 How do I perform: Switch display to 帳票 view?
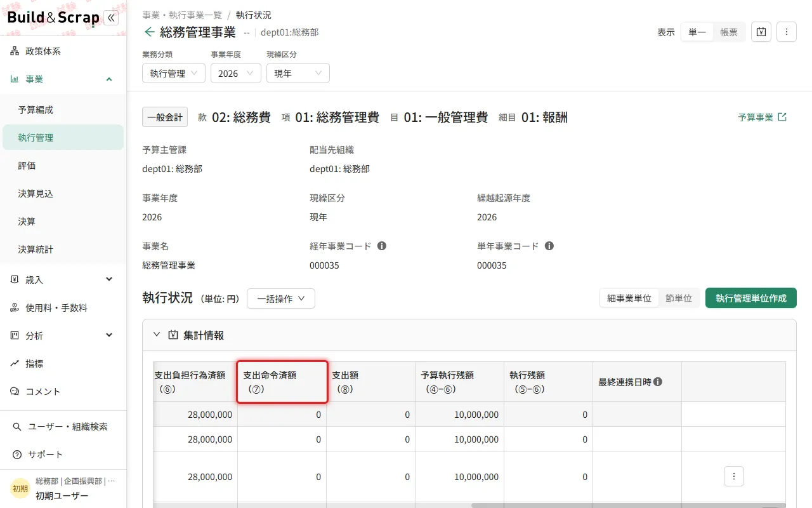click(729, 32)
